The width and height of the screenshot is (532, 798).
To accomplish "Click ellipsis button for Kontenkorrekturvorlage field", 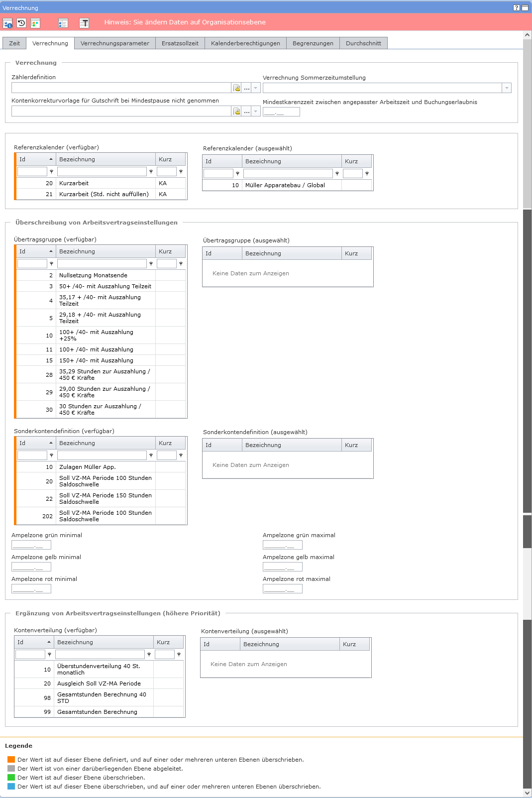I will tap(247, 112).
